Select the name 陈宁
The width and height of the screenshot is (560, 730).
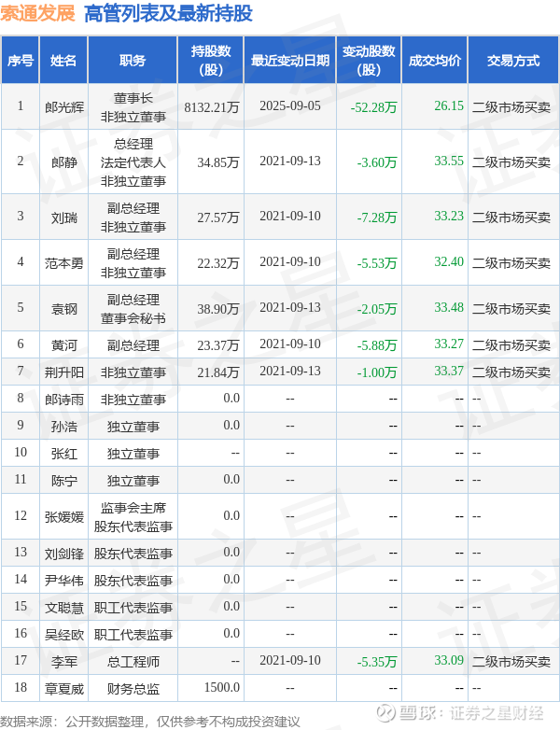[x=64, y=480]
